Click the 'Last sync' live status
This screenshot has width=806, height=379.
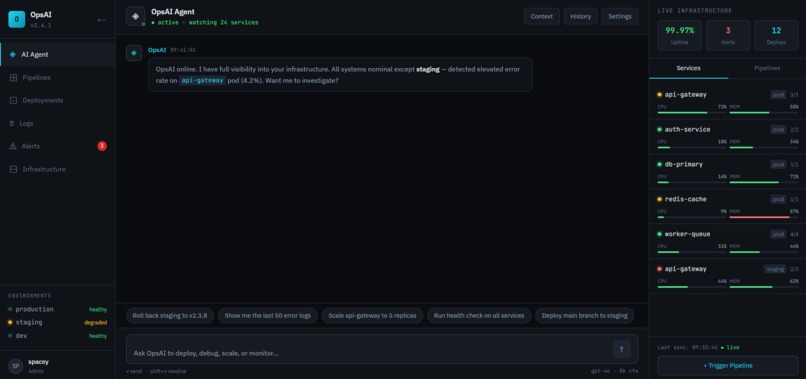(699, 347)
